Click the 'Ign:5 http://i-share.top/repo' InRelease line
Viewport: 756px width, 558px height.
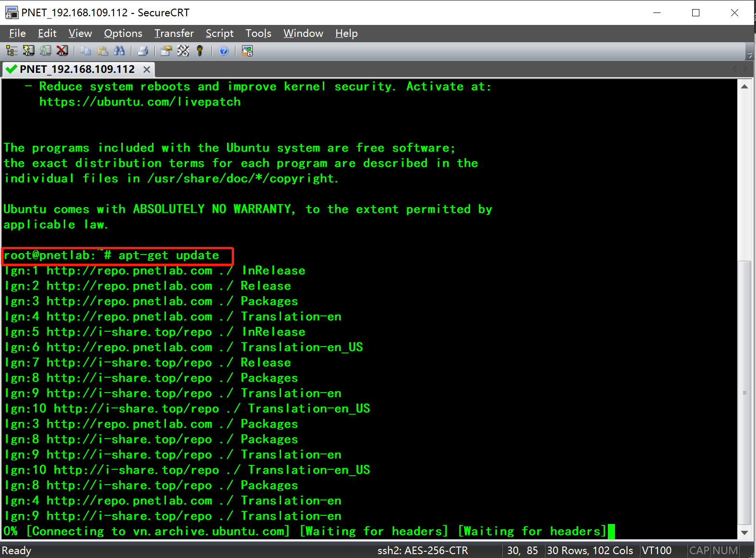point(155,332)
